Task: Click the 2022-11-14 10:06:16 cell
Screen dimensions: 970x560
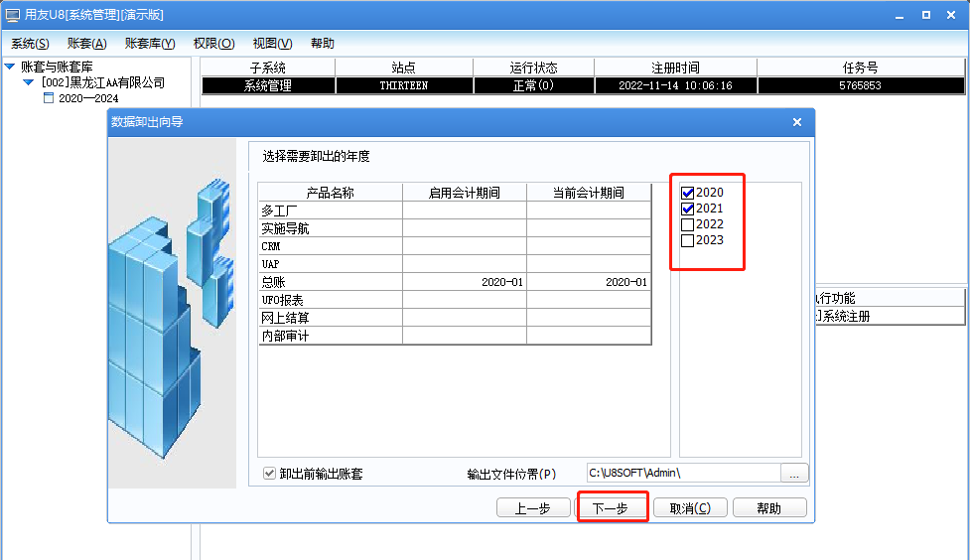Action: click(675, 85)
